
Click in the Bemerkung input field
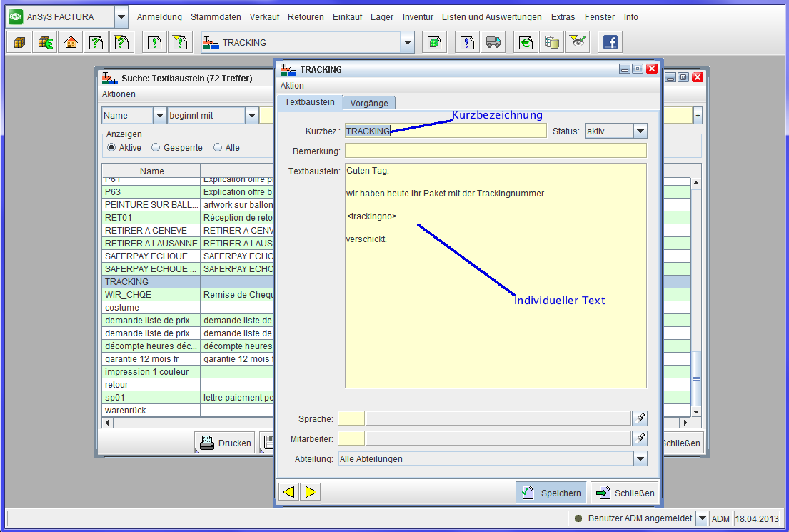point(496,151)
